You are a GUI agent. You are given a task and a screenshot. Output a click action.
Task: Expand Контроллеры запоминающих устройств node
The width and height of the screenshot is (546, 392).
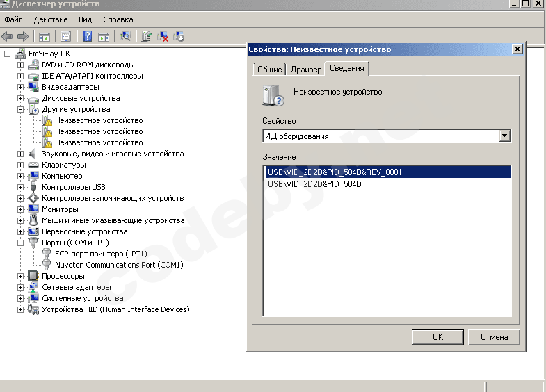pos(21,198)
